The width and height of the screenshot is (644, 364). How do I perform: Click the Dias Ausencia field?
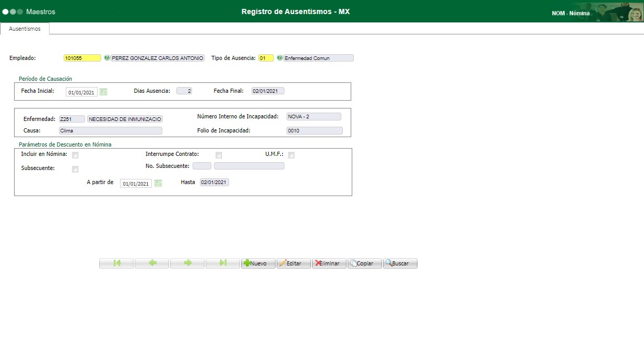point(184,91)
